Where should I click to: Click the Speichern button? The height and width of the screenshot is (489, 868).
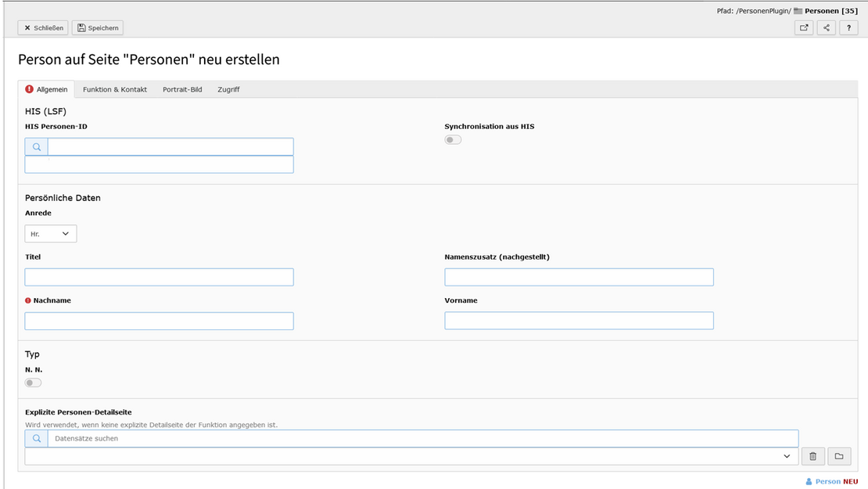click(x=98, y=28)
